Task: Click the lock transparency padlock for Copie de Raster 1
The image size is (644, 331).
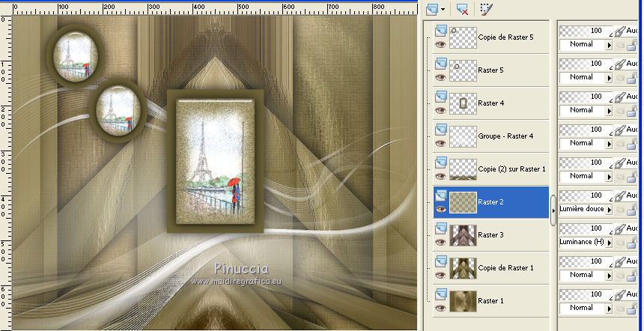Action: click(x=632, y=275)
